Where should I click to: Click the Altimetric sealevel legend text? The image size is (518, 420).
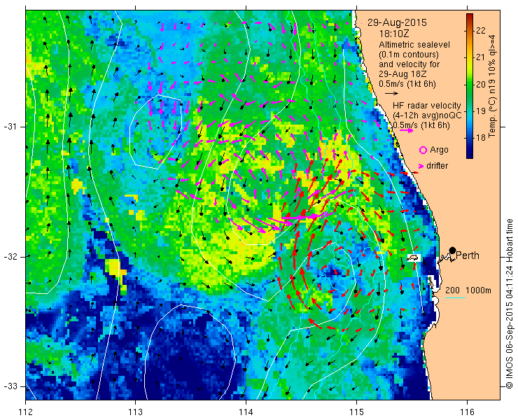tap(414, 44)
